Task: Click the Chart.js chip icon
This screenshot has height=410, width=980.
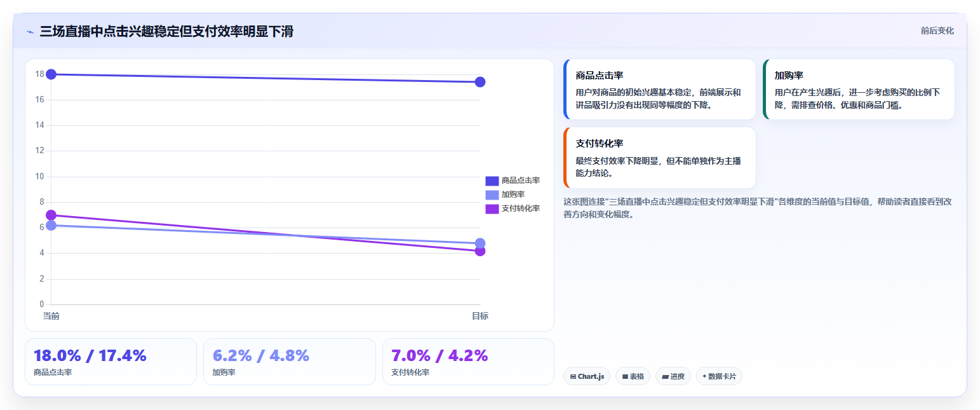Action: point(573,377)
